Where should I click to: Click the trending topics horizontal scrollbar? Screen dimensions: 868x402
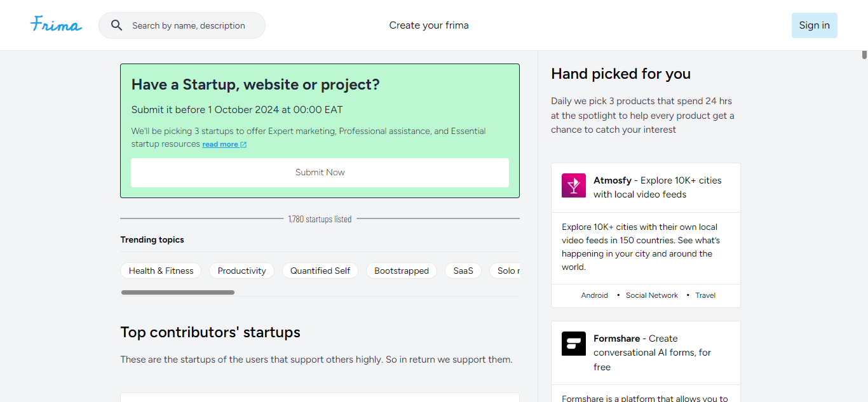tap(178, 292)
